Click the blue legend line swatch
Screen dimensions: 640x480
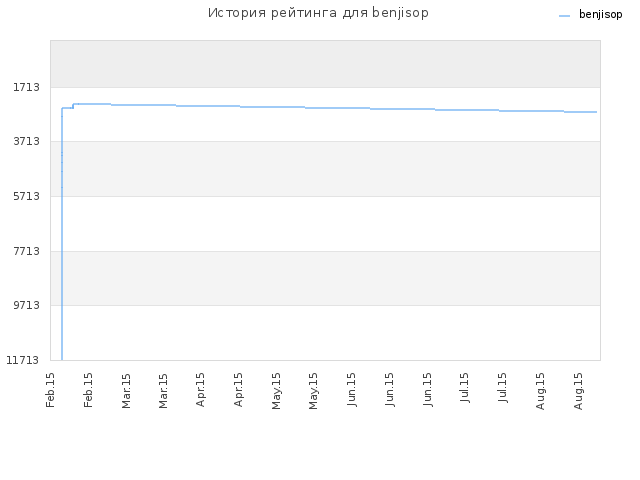(x=564, y=16)
